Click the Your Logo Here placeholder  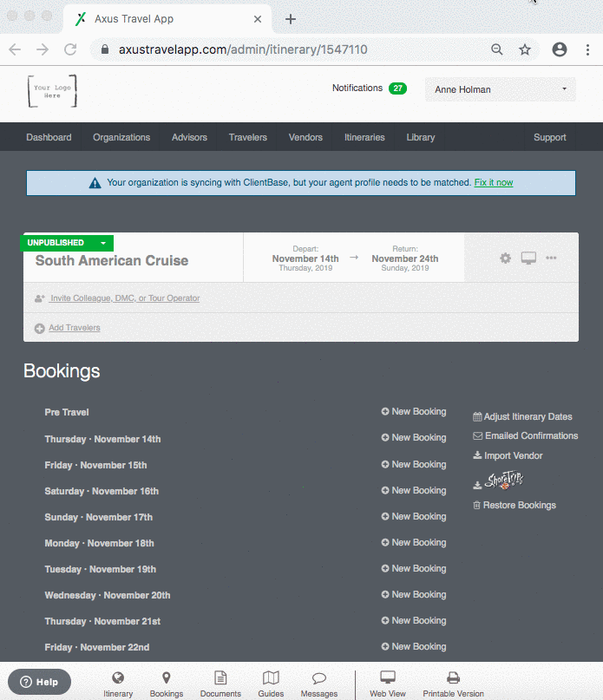[52, 91]
